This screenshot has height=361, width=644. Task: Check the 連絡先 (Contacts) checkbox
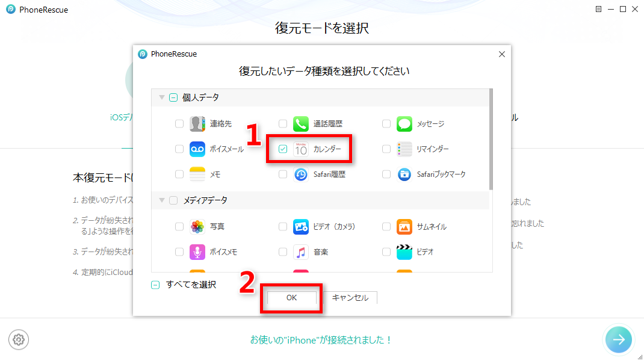pos(179,123)
